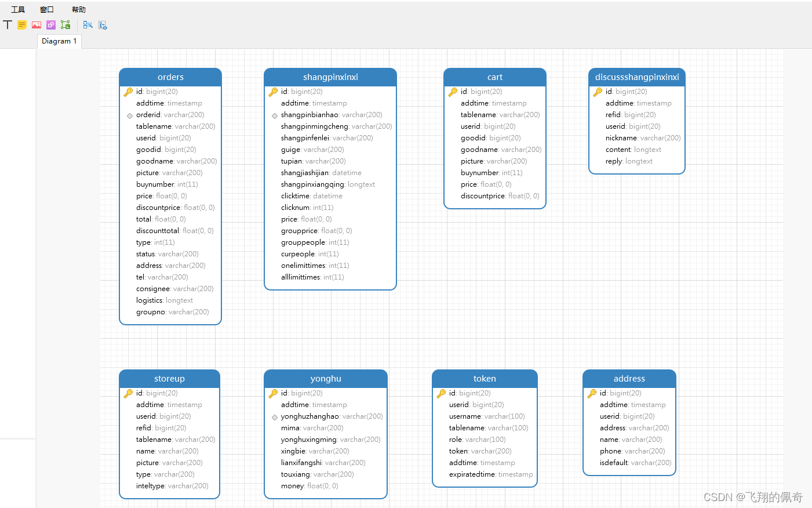Click the username field in token
812x508 pixels.
[x=487, y=416]
